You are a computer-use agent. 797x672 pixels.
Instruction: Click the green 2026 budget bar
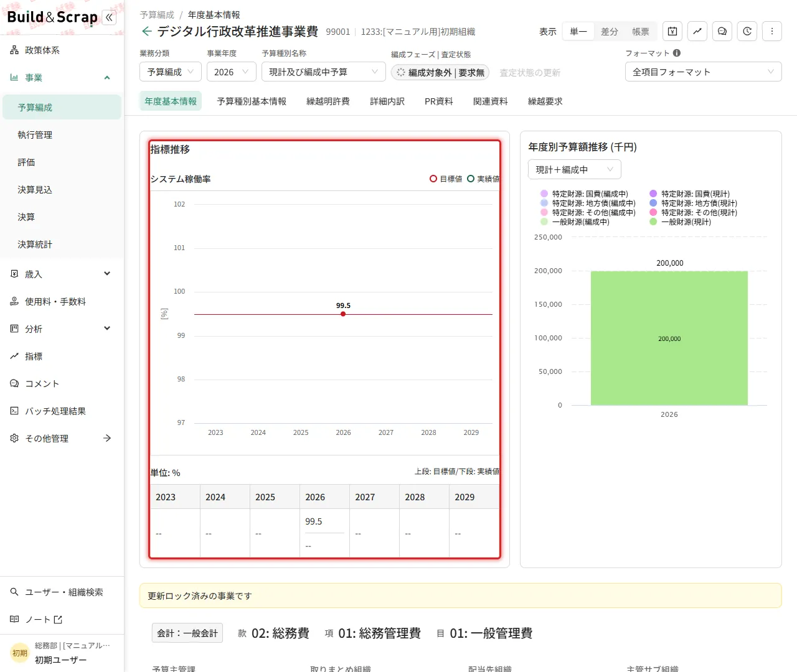(669, 338)
